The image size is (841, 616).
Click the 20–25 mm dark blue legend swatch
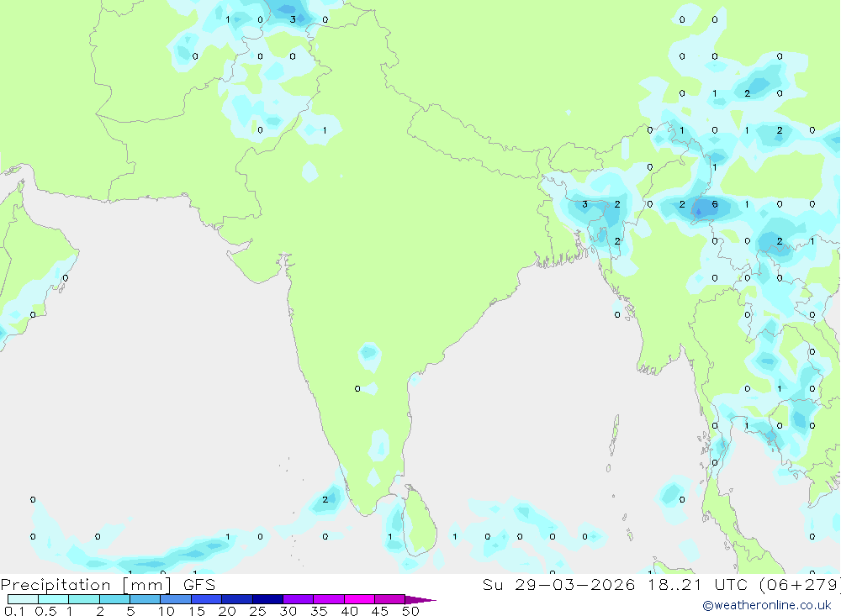[x=237, y=599]
